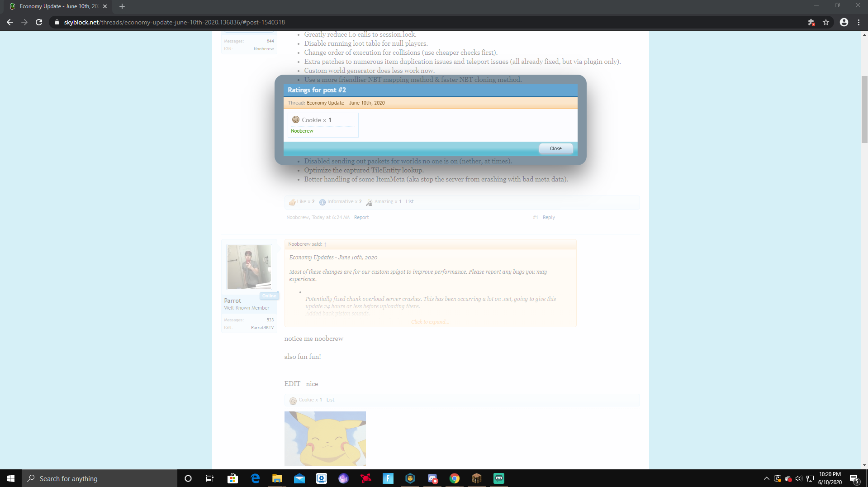Jump to Noobcrew's quoted original post arrow
The width and height of the screenshot is (868, 487).
click(325, 244)
